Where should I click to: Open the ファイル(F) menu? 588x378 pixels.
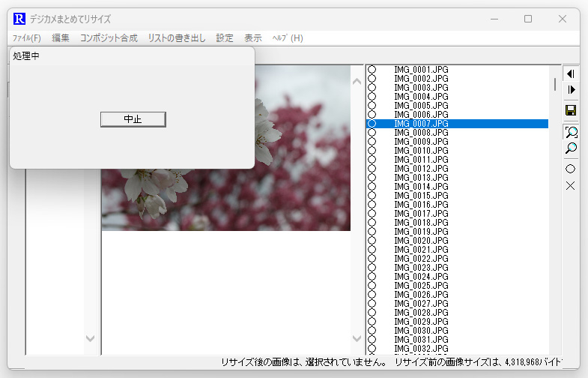tap(27, 38)
